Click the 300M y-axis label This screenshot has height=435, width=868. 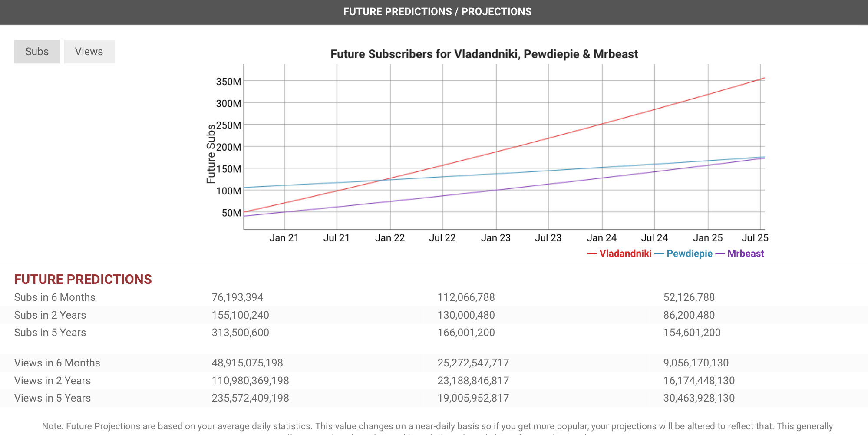coord(229,103)
